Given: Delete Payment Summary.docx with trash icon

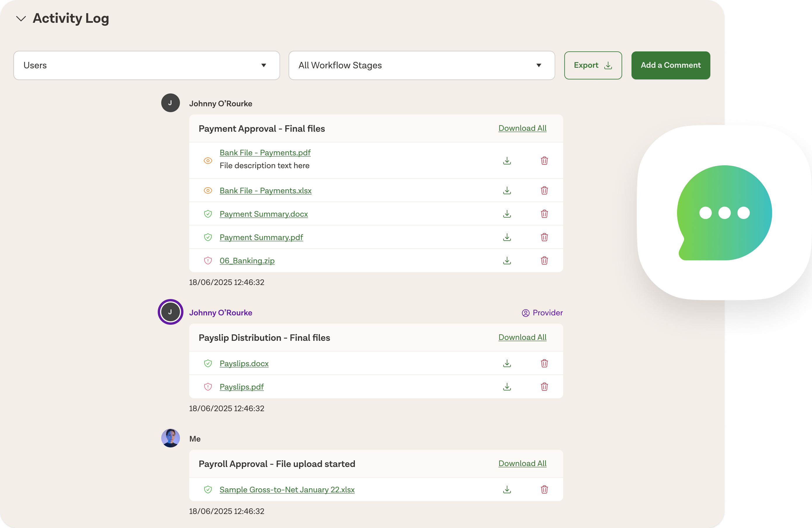Looking at the screenshot, I should [544, 214].
